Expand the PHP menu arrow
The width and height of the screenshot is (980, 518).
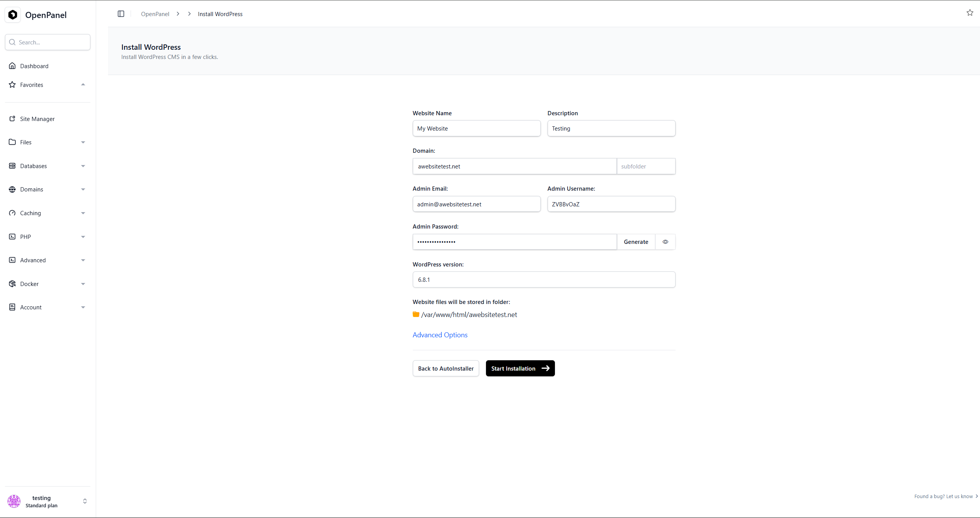[83, 237]
